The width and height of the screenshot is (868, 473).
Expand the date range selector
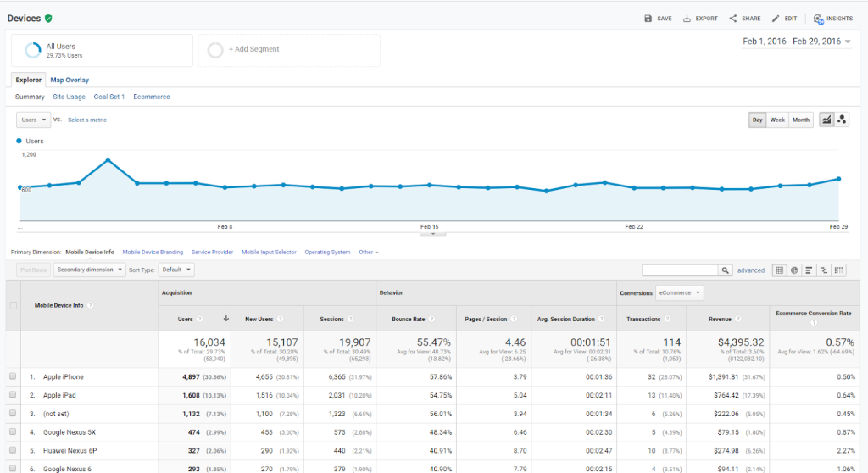click(797, 41)
